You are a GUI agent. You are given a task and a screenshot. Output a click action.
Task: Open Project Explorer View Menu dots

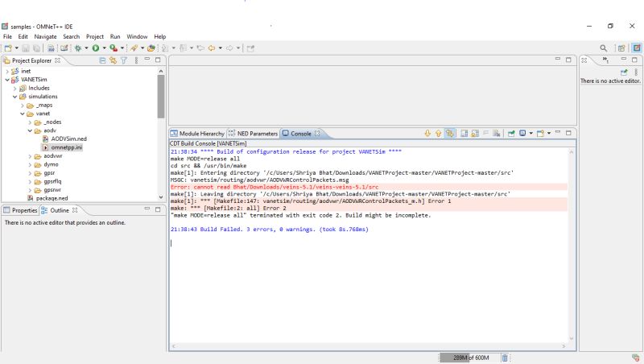click(x=136, y=60)
